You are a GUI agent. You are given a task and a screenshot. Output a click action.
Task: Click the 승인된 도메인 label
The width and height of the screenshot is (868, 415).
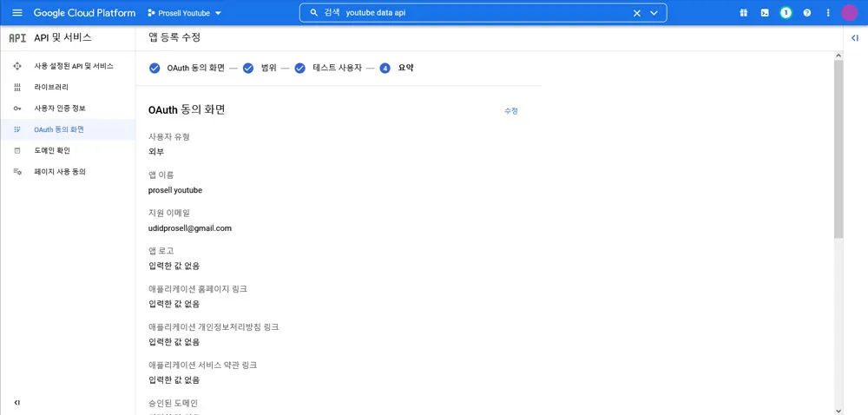[x=174, y=403]
